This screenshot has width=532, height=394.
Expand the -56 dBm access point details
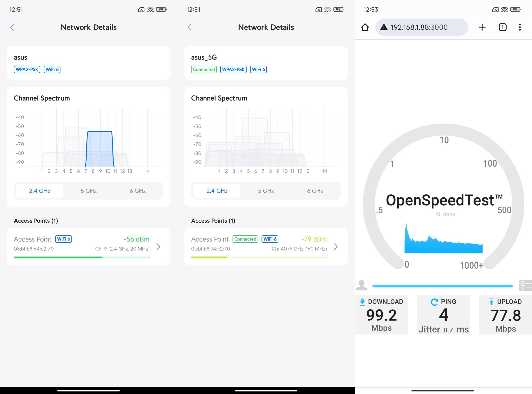pos(158,247)
